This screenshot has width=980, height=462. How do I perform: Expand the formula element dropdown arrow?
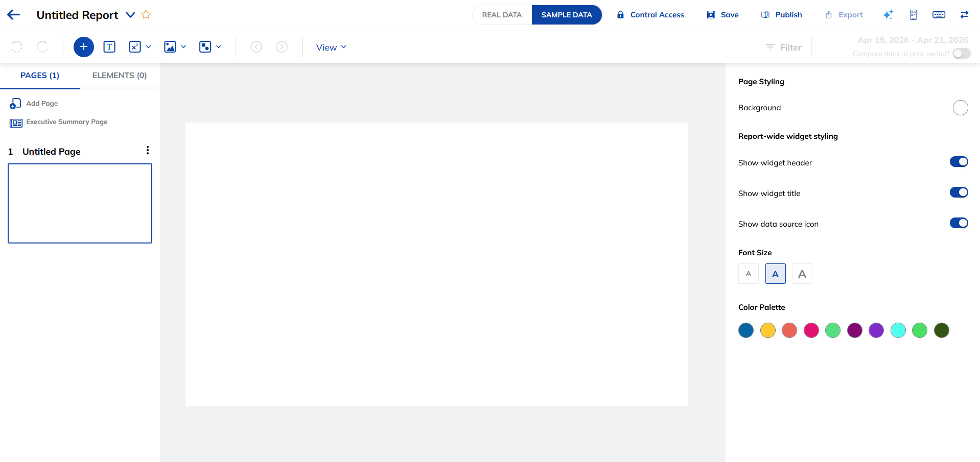(149, 47)
